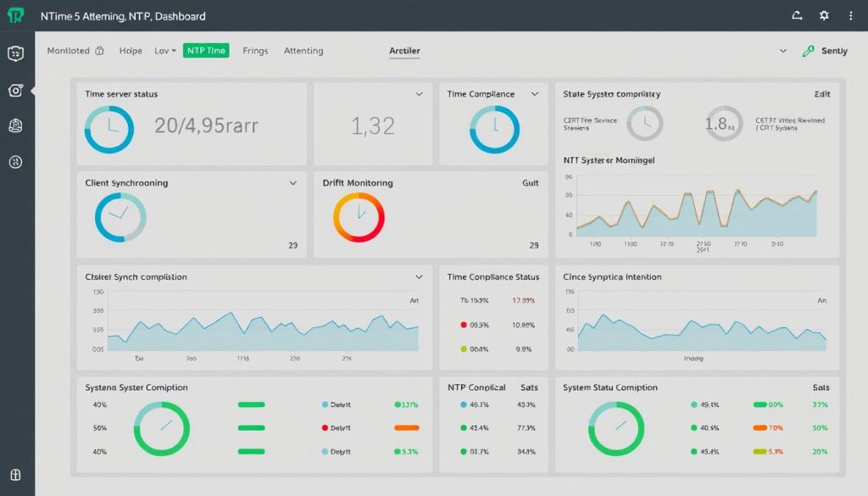Click the orange progress bar in bottom-left card

(x=406, y=428)
